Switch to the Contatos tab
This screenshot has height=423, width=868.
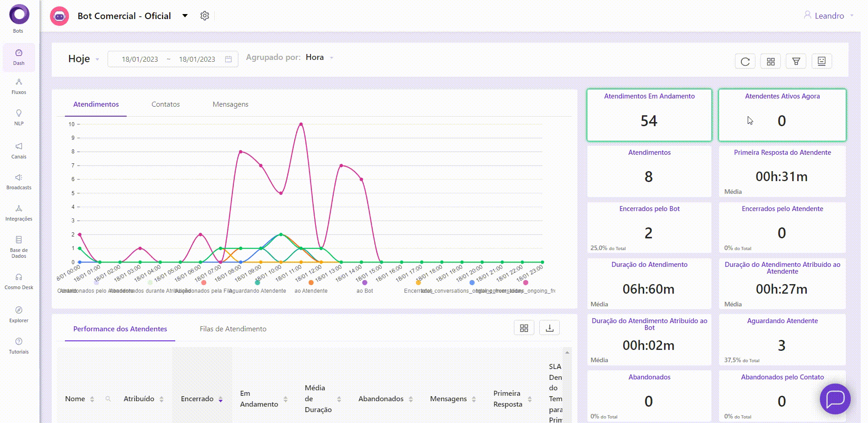click(166, 104)
